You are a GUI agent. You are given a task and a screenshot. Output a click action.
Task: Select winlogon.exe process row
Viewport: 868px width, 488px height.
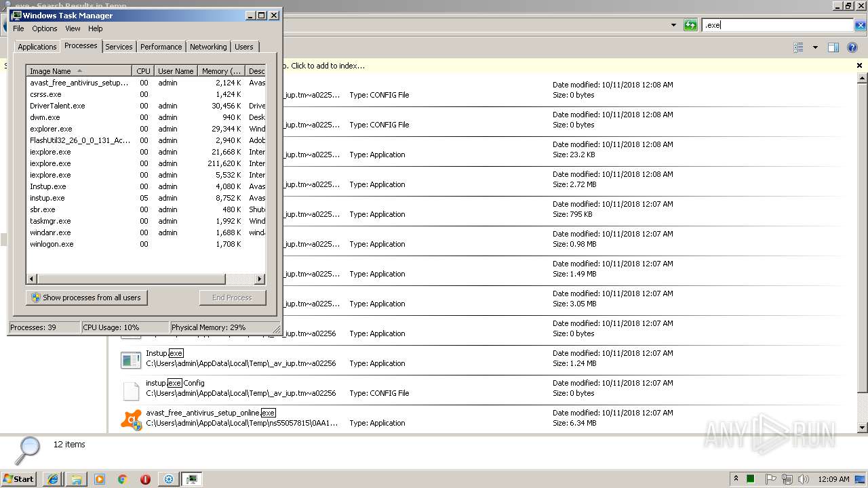pos(146,244)
